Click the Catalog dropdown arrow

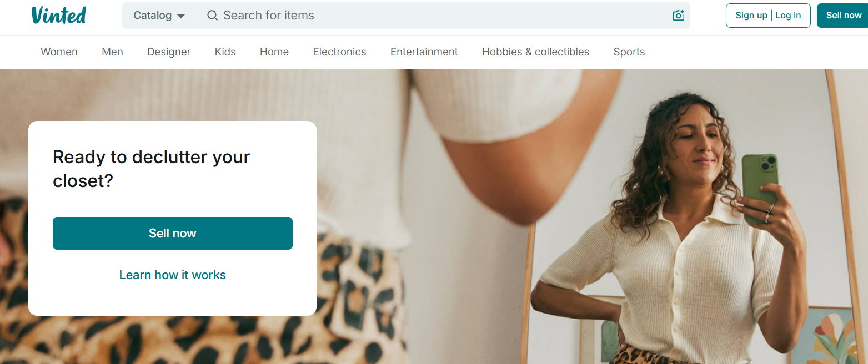181,16
